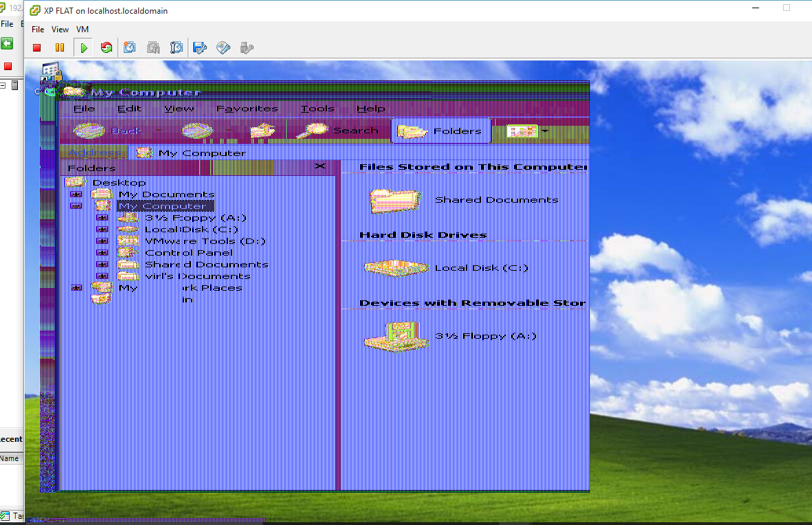
Task: Open the Views dropdown in Explorer toolbar
Action: click(527, 131)
